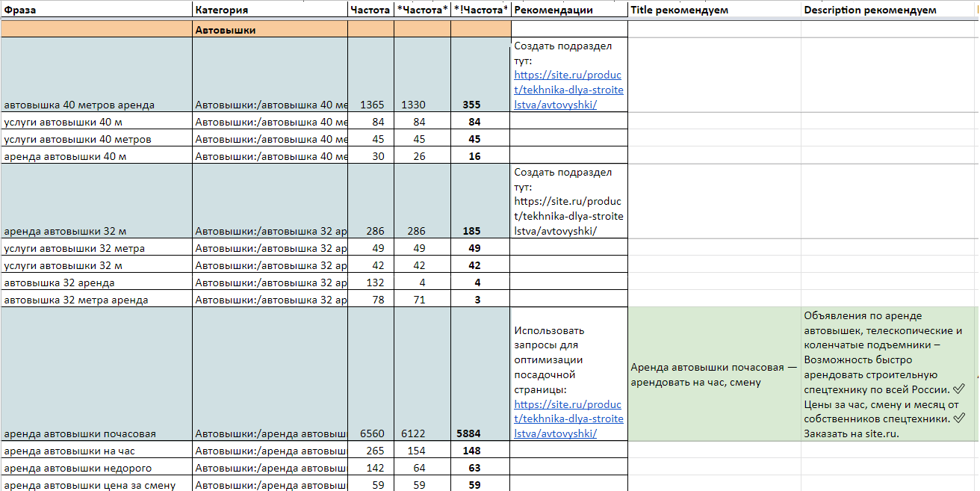The width and height of the screenshot is (980, 491).
Task: Select the value 154
Action: coord(416,451)
